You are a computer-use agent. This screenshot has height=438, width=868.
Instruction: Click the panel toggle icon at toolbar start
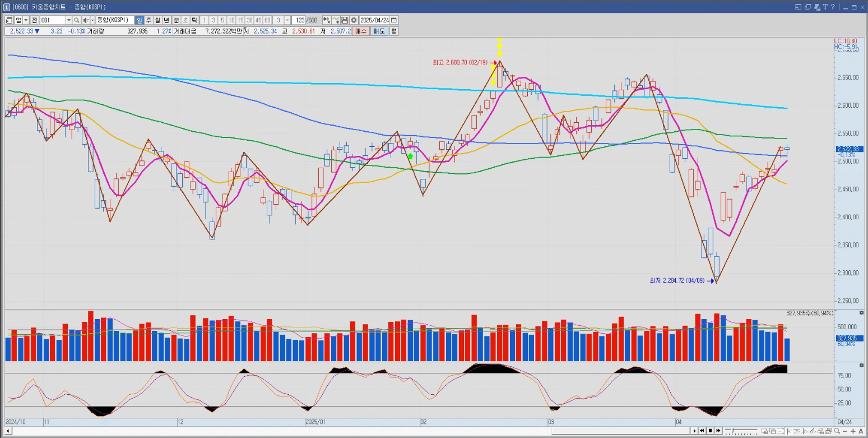click(10, 20)
